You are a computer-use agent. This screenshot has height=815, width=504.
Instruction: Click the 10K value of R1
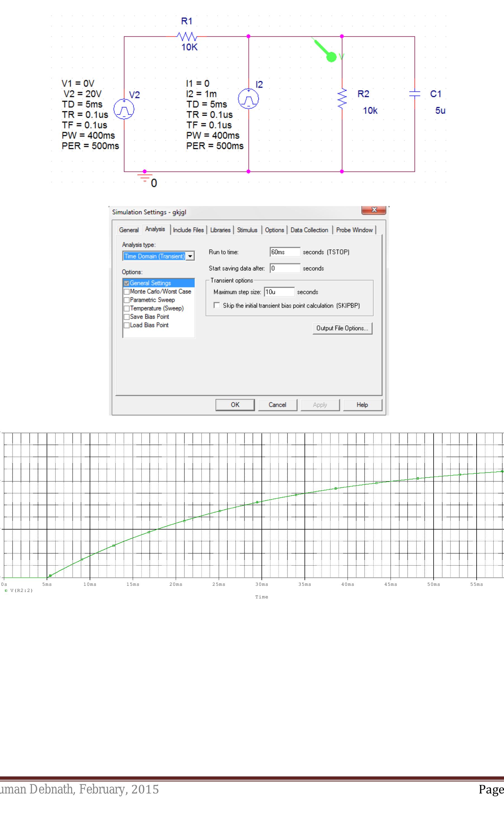[189, 47]
